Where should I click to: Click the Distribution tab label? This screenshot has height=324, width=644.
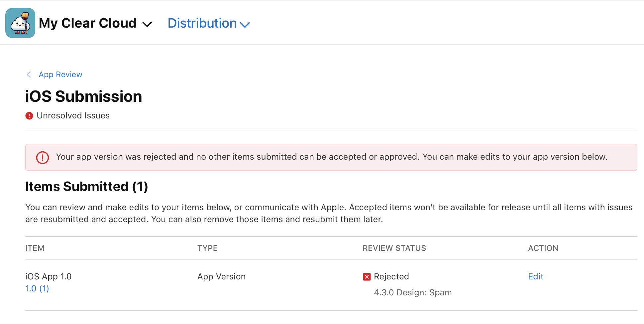click(202, 23)
